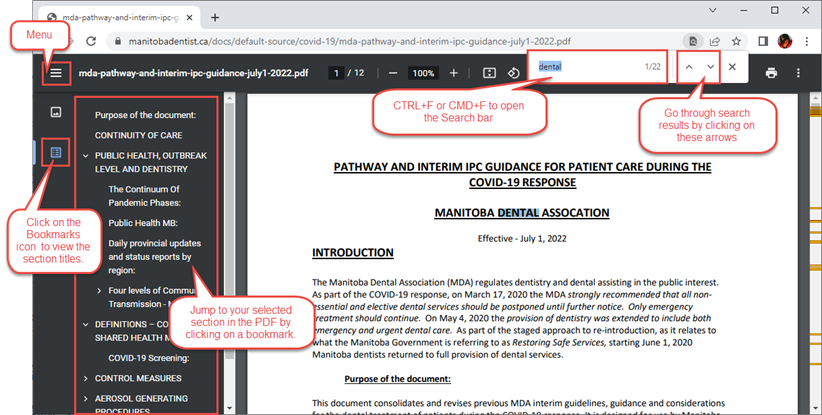This screenshot has height=415, width=822.
Task: Open 'Daily provincial updates and status reports' bookmark
Action: (x=155, y=257)
